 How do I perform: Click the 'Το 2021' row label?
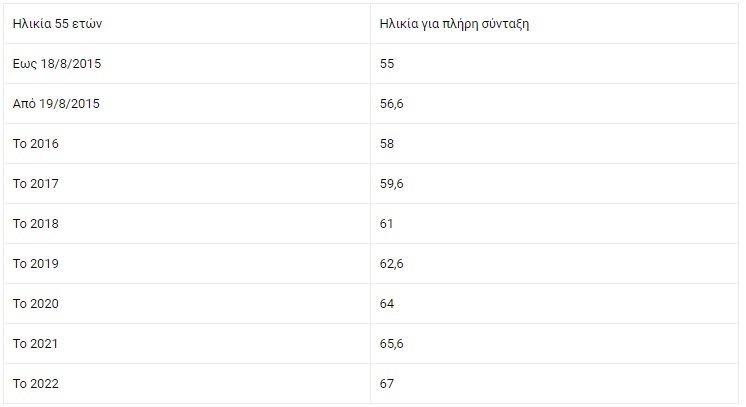(x=36, y=344)
